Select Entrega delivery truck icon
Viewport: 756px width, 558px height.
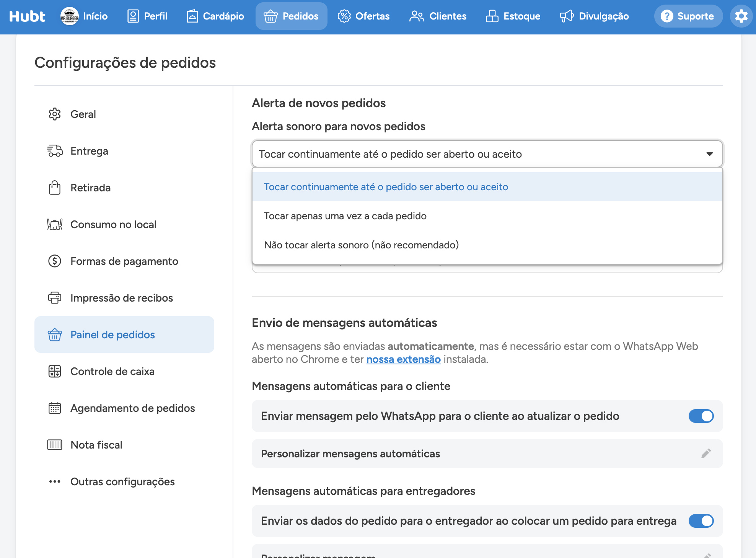point(55,151)
